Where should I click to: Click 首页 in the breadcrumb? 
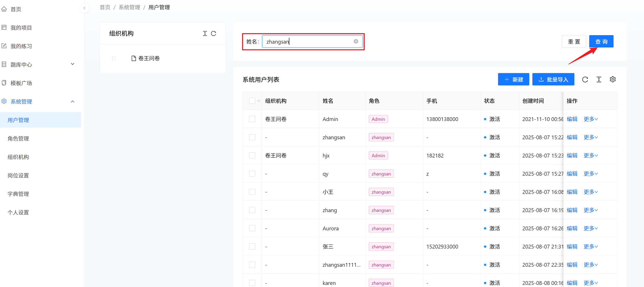pos(105,7)
